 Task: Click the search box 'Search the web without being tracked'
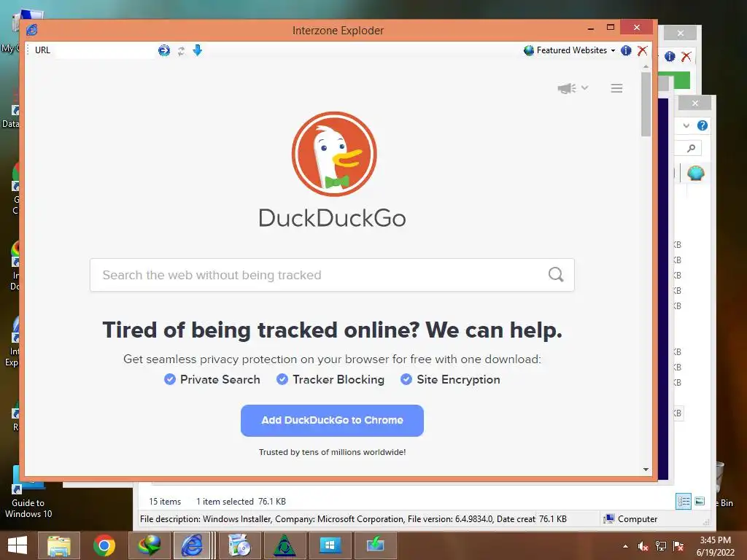[332, 275]
